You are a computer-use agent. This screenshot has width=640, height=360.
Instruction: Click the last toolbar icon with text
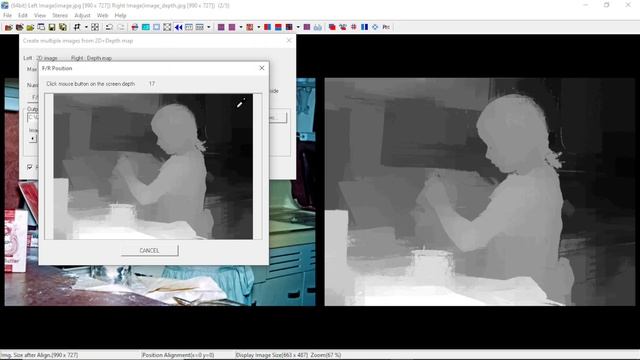(x=386, y=27)
